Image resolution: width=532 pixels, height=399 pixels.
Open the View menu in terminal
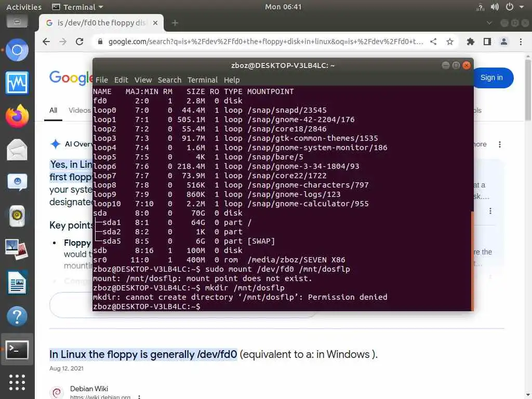click(143, 80)
